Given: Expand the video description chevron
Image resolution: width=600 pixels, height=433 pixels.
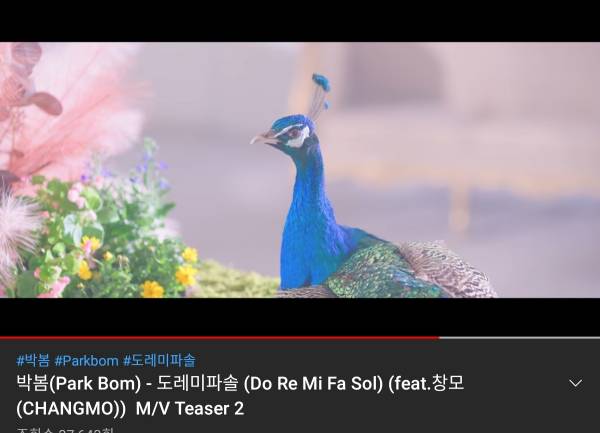Looking at the screenshot, I should tap(575, 383).
